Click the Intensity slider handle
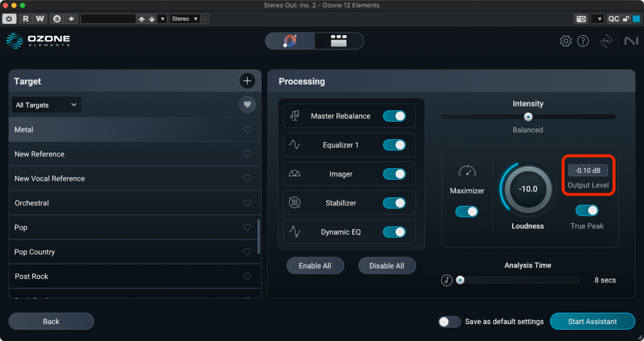Screen dimensions: 644x341 528,117
